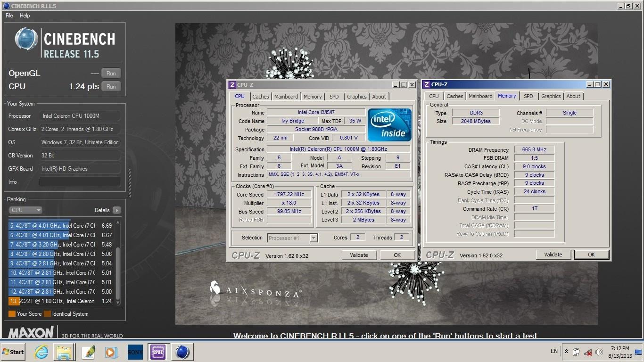
Task: Click the Cinebench sphere logo
Action: [26, 40]
